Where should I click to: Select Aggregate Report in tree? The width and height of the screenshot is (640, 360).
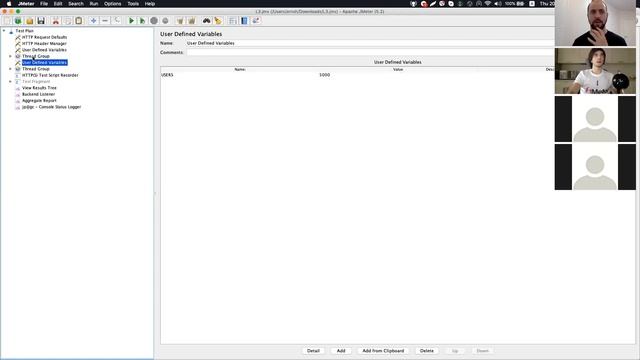point(39,100)
